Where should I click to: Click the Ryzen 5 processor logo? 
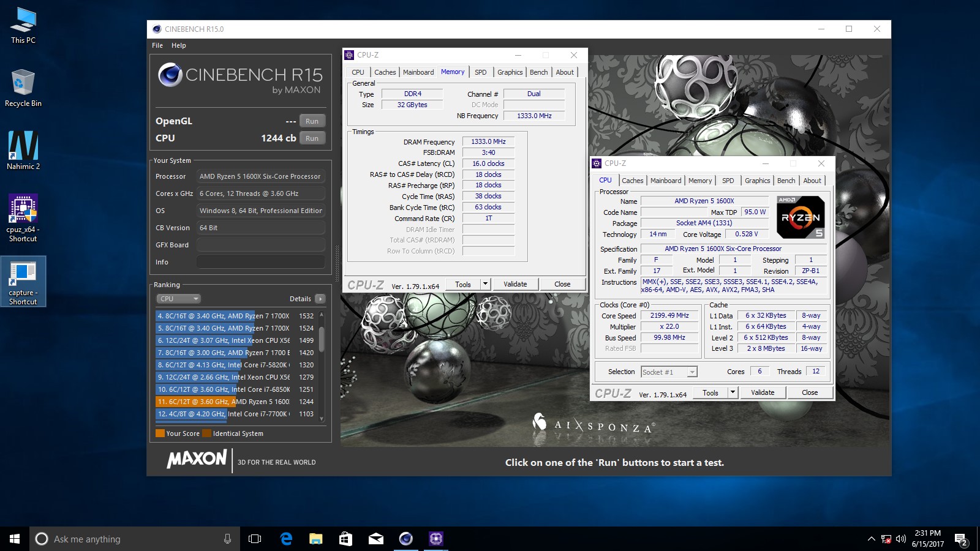coord(801,217)
